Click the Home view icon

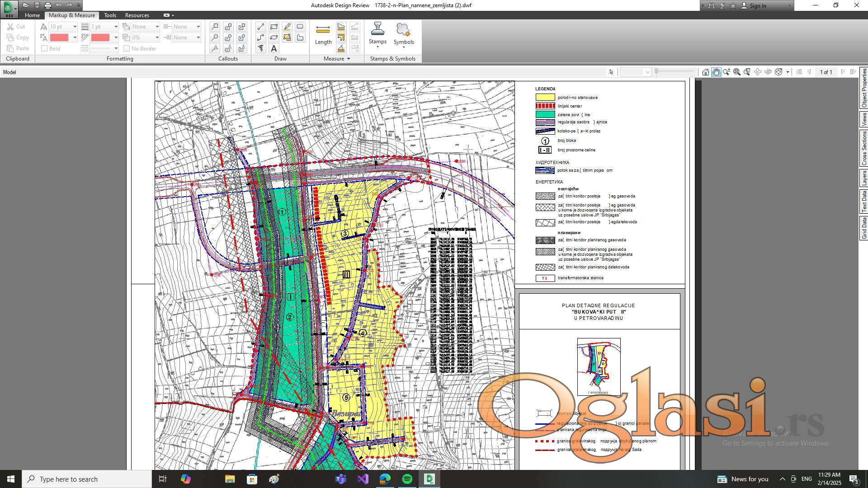[705, 72]
